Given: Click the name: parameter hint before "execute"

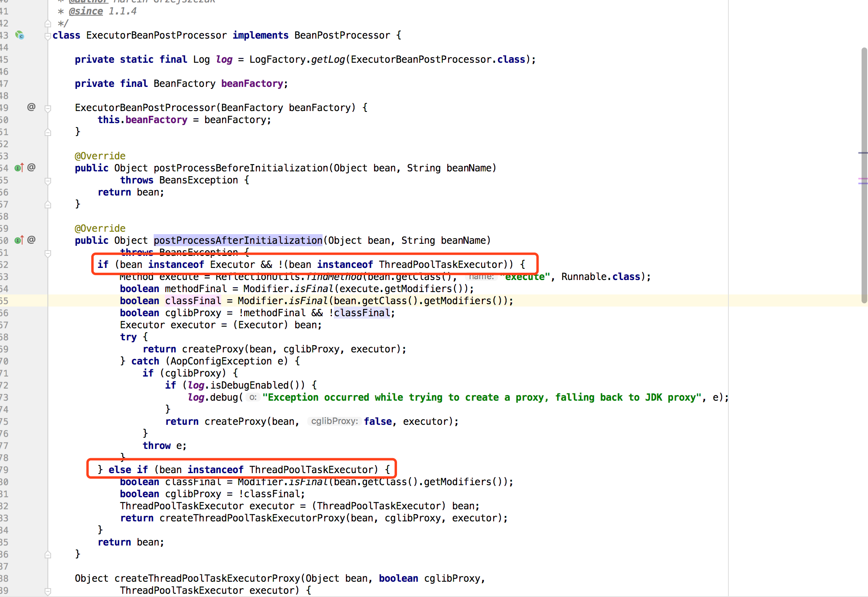Looking at the screenshot, I should (x=481, y=276).
